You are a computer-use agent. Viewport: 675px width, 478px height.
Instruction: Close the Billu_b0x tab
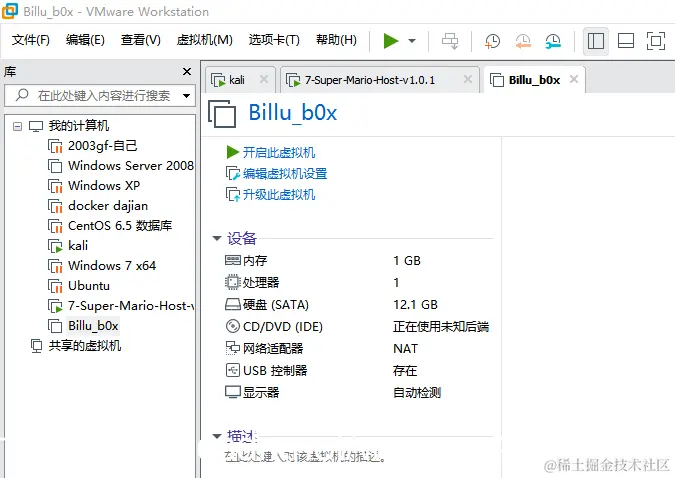[574, 79]
